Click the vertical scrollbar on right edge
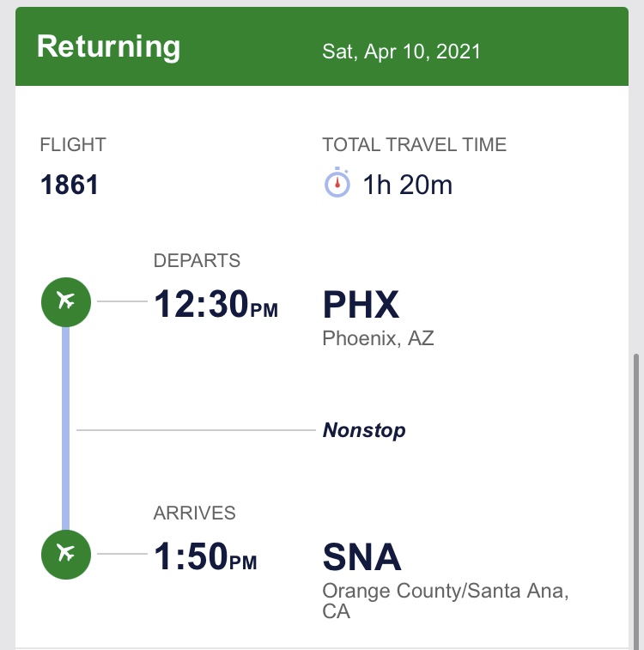 [x=636, y=501]
